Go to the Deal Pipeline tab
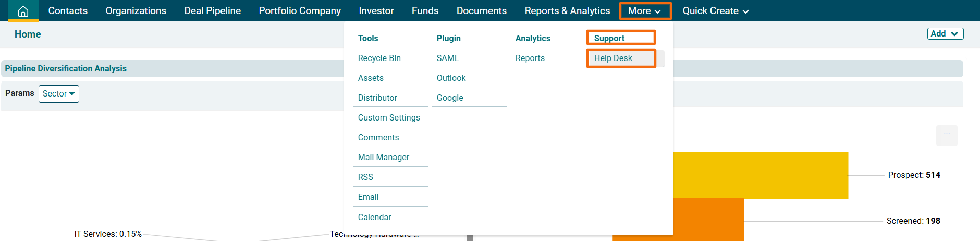 (212, 11)
